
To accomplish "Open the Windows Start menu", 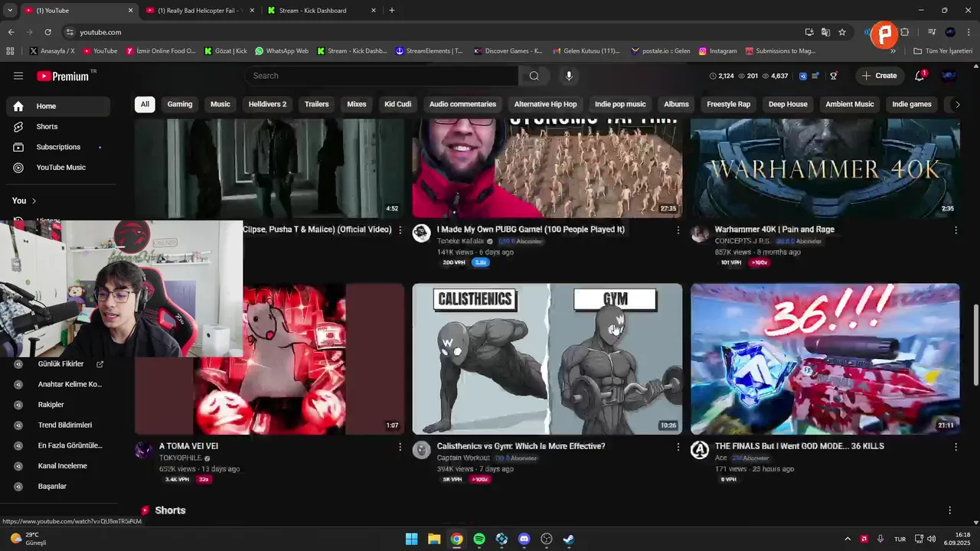I will point(412,539).
